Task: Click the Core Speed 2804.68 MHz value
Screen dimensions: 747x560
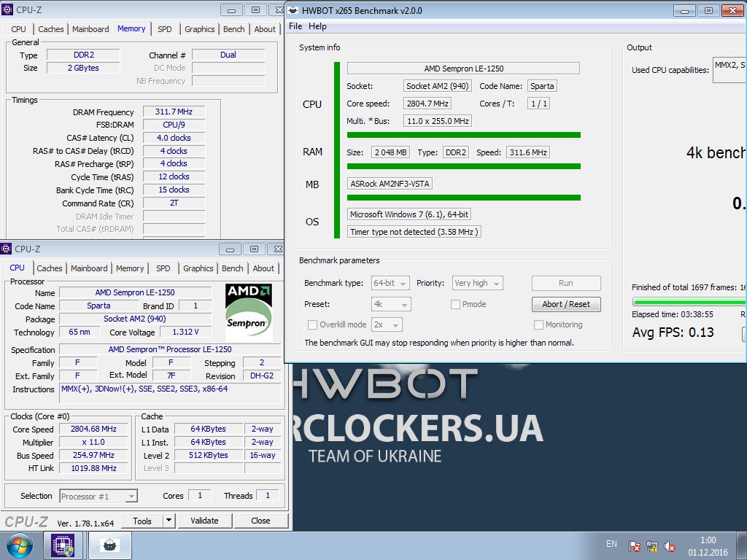Action: [x=93, y=429]
